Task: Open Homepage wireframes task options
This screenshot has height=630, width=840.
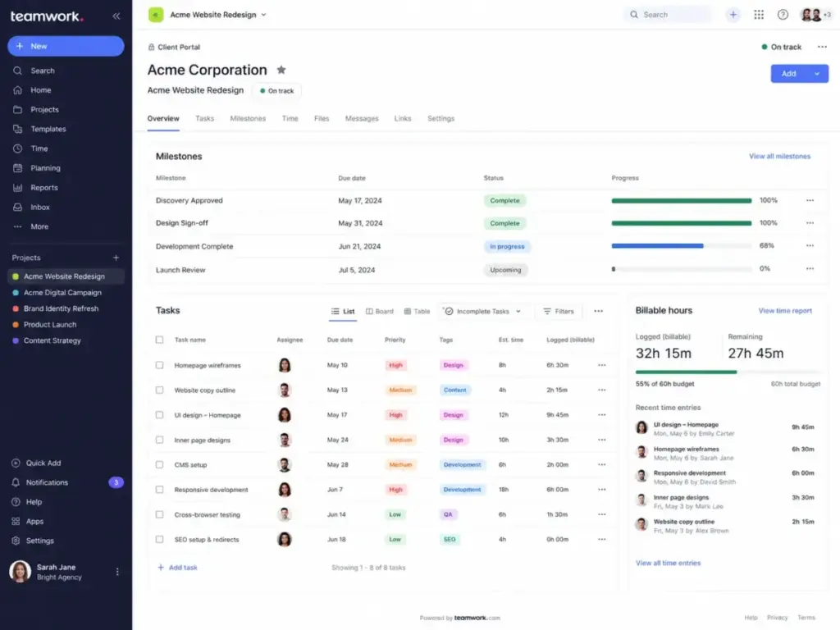Action: click(x=601, y=365)
